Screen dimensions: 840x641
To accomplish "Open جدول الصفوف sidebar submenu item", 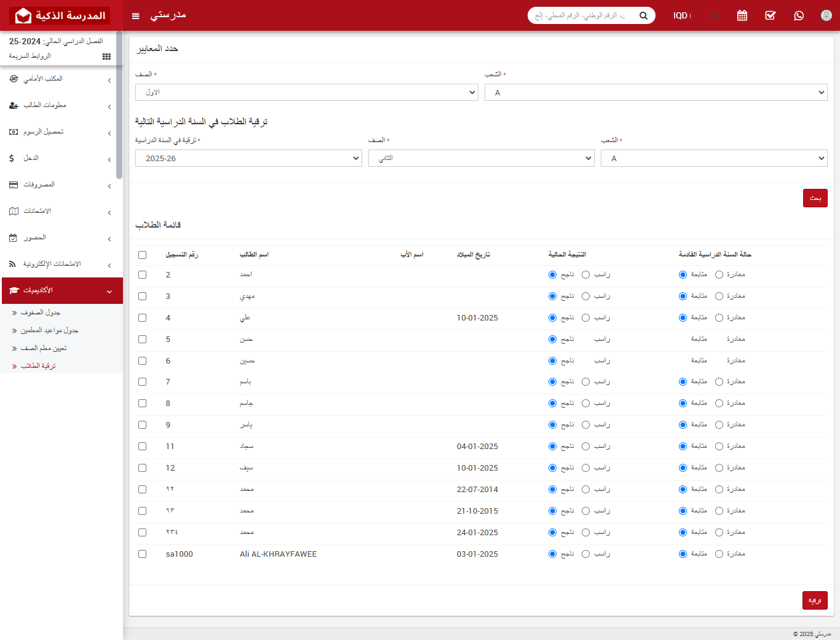I will point(41,313).
